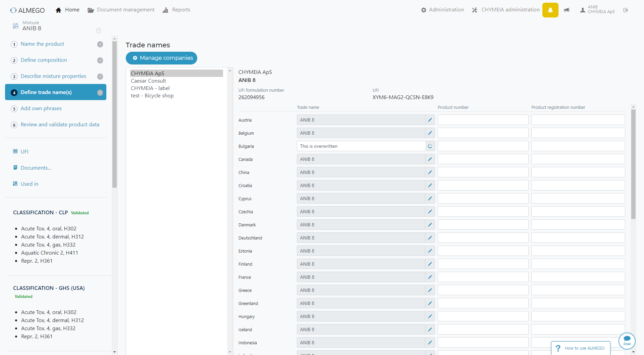
Task: Edit the Hungary trade name pencil
Action: (x=430, y=316)
